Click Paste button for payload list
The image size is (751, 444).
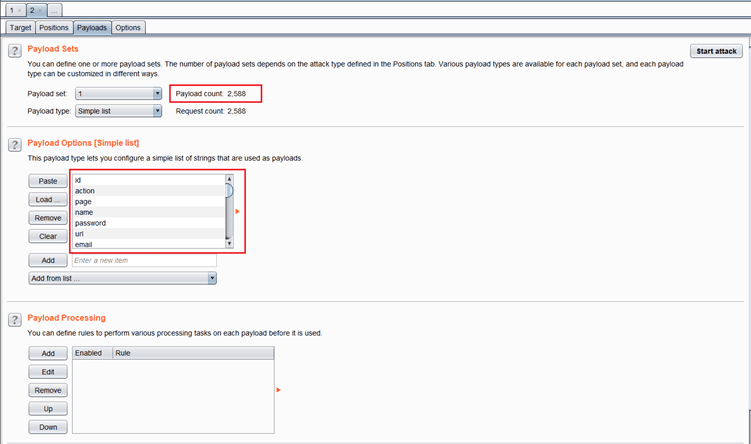tap(47, 181)
